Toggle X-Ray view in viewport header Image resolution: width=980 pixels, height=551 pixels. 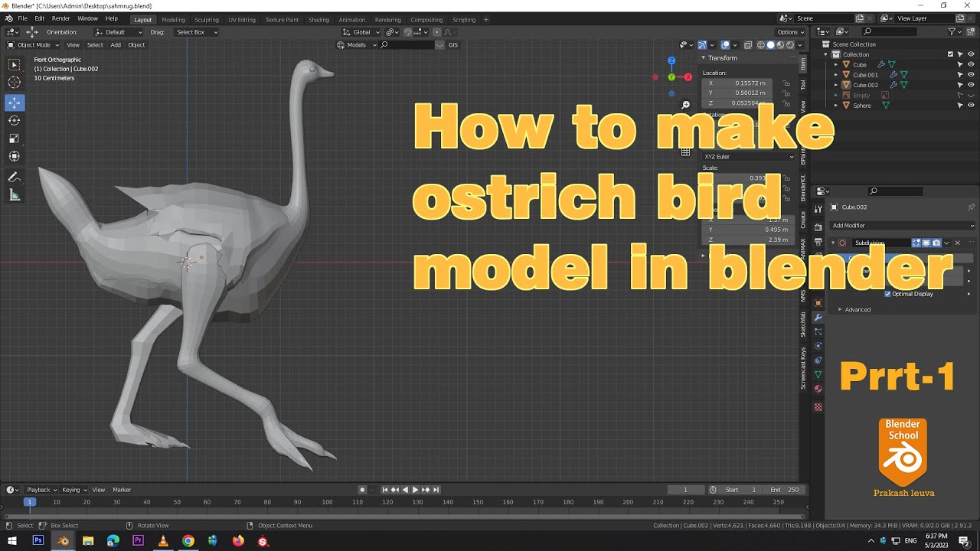point(748,45)
